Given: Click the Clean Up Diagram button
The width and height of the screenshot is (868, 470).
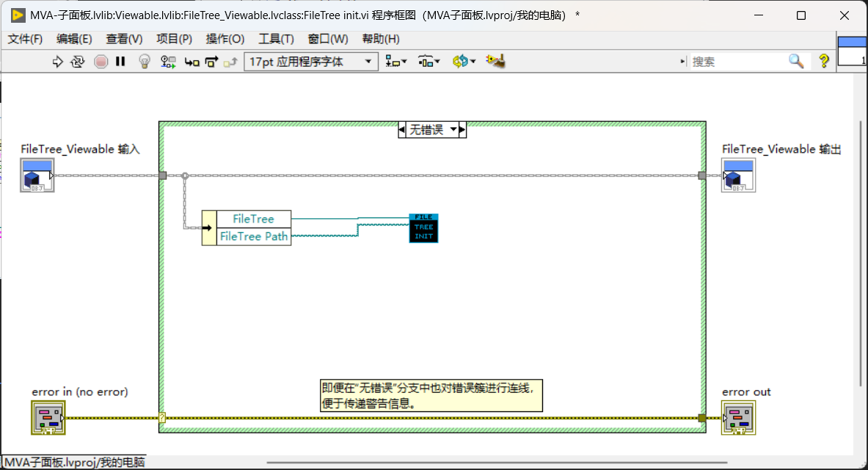Looking at the screenshot, I should click(495, 61).
